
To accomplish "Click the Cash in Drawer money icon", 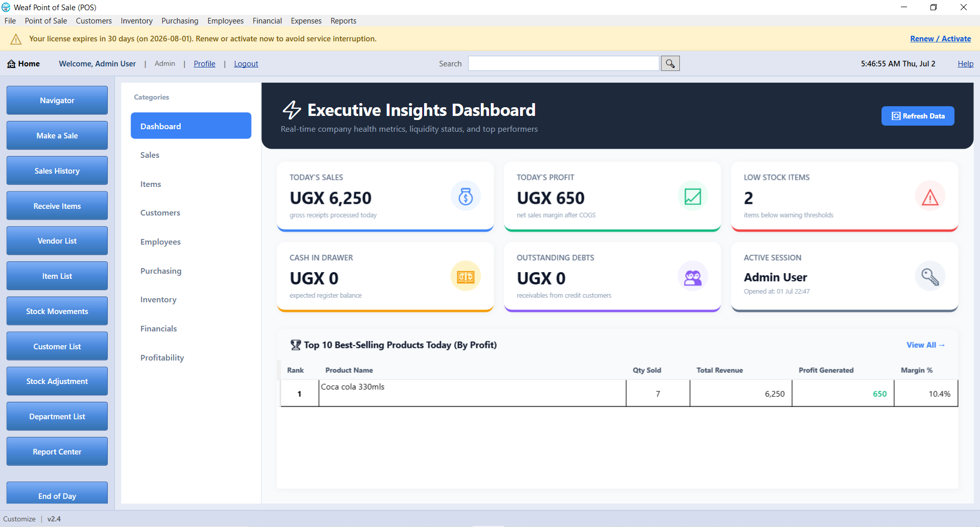I will pyautogui.click(x=465, y=276).
